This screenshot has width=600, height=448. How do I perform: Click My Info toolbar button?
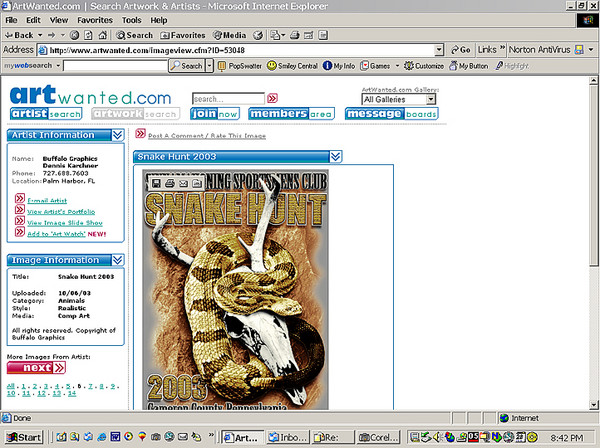click(x=339, y=66)
